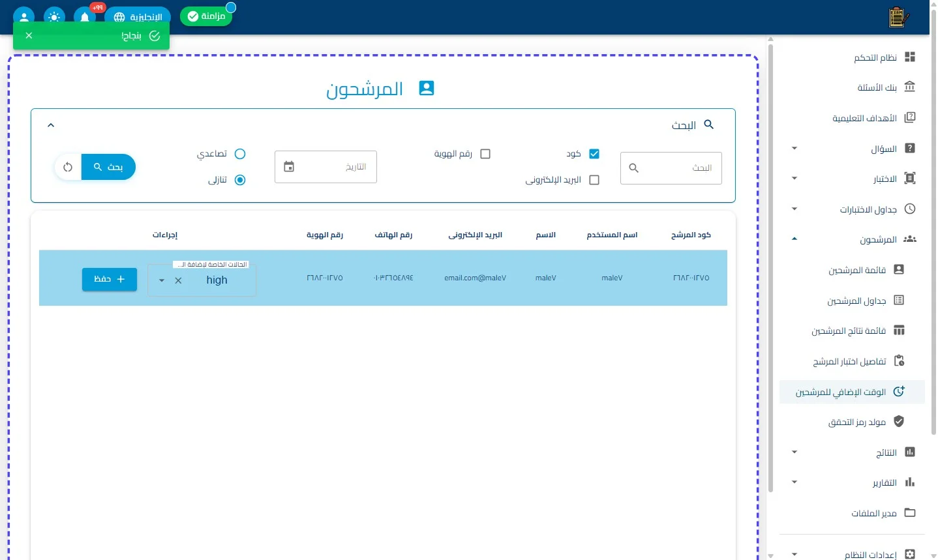Open مولد رمز التحقق shield item
938x560 pixels.
pos(852,422)
